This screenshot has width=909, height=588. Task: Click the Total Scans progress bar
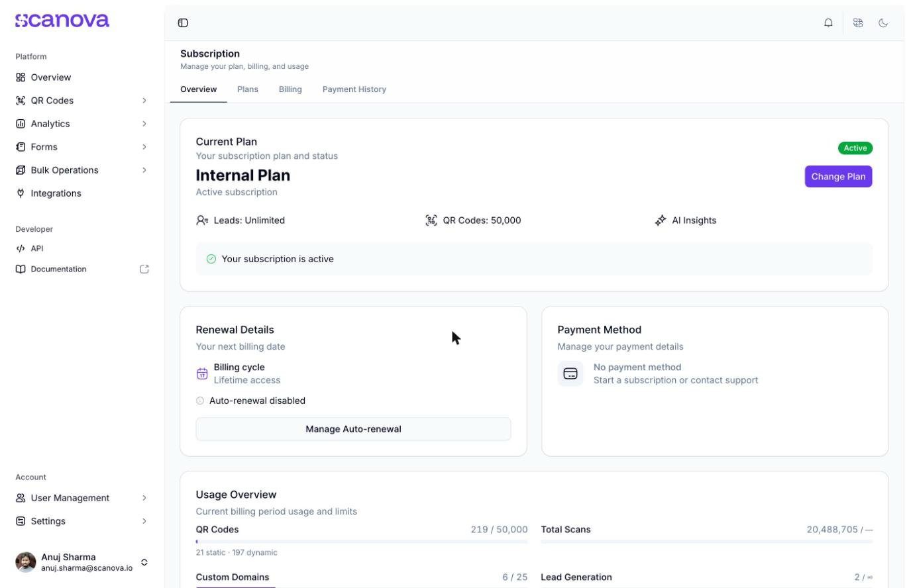(x=707, y=542)
